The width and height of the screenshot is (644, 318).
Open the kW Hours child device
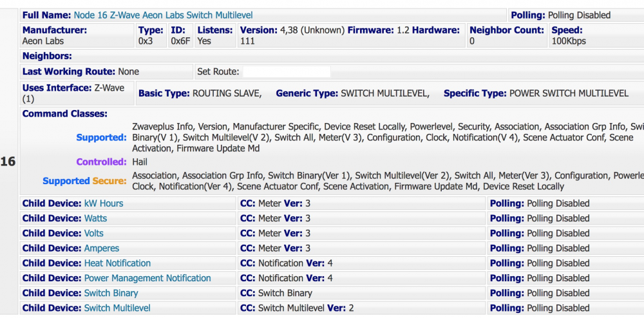point(104,203)
